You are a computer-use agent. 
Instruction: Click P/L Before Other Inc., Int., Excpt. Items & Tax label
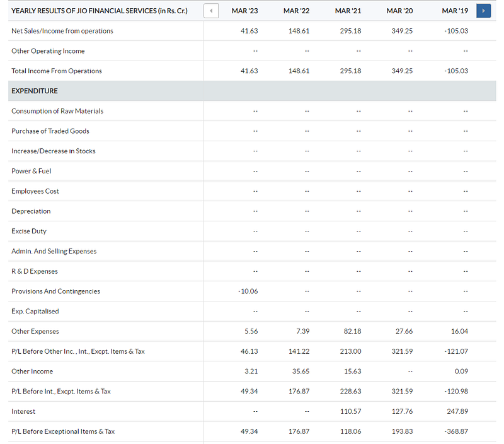[78, 351]
